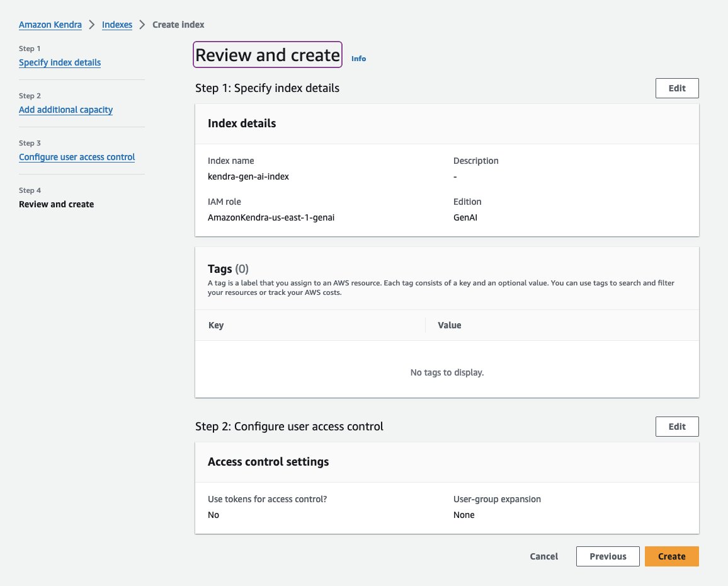Edit Step 1 index details
This screenshot has width=728, height=586.
tap(677, 88)
